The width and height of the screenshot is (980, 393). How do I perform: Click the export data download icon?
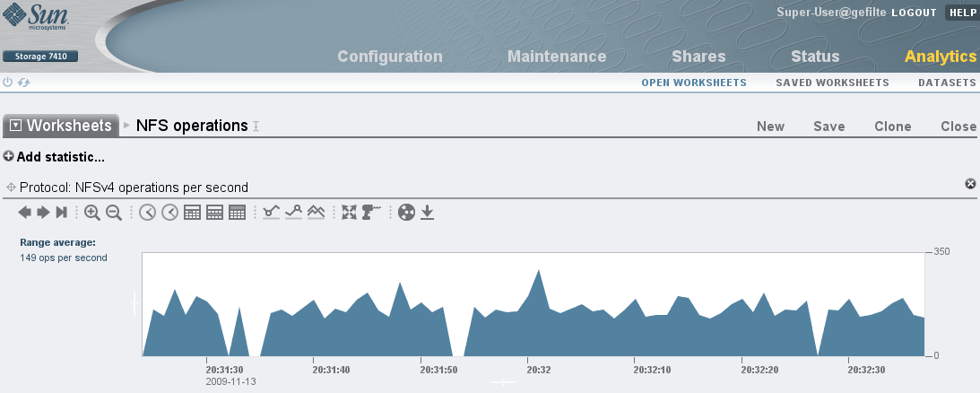(428, 213)
